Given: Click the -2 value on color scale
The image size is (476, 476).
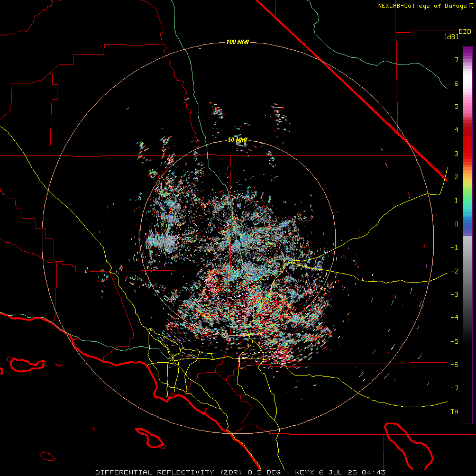Looking at the screenshot, I should 454,271.
